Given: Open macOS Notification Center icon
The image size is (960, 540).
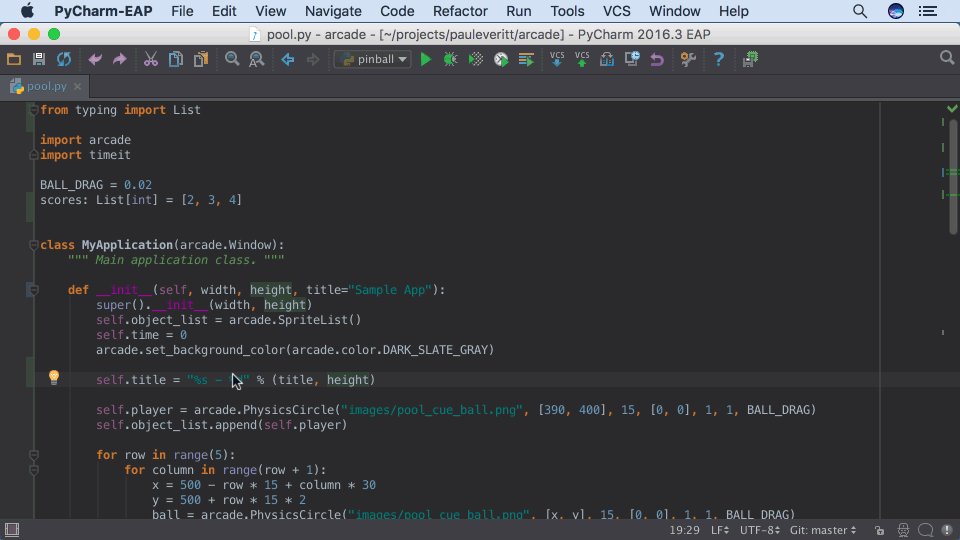Looking at the screenshot, I should pos(928,11).
